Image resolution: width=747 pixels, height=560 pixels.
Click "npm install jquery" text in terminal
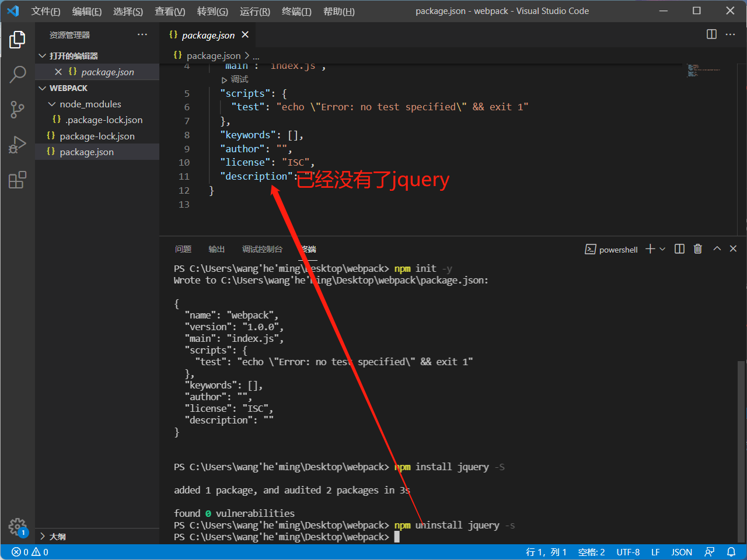(442, 467)
